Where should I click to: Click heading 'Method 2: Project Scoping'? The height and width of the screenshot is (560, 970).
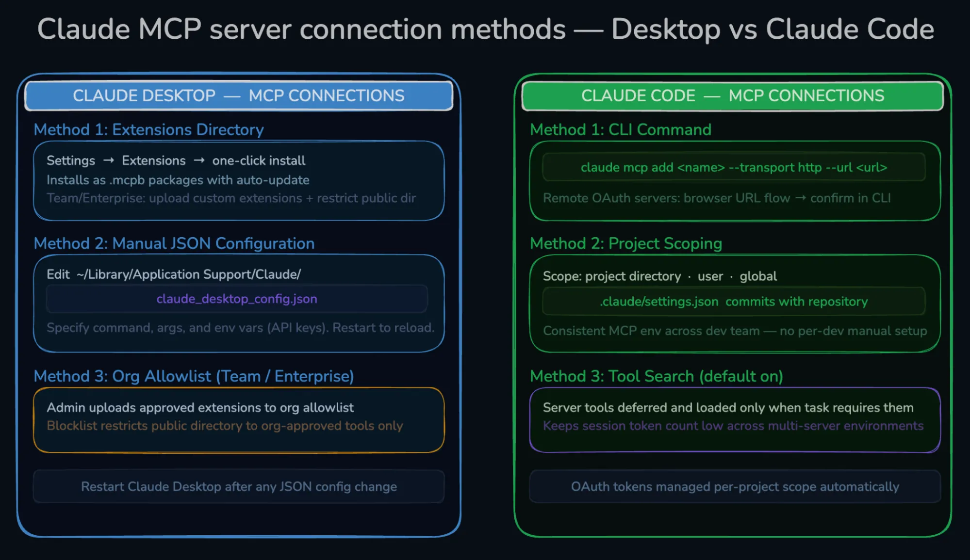(626, 243)
